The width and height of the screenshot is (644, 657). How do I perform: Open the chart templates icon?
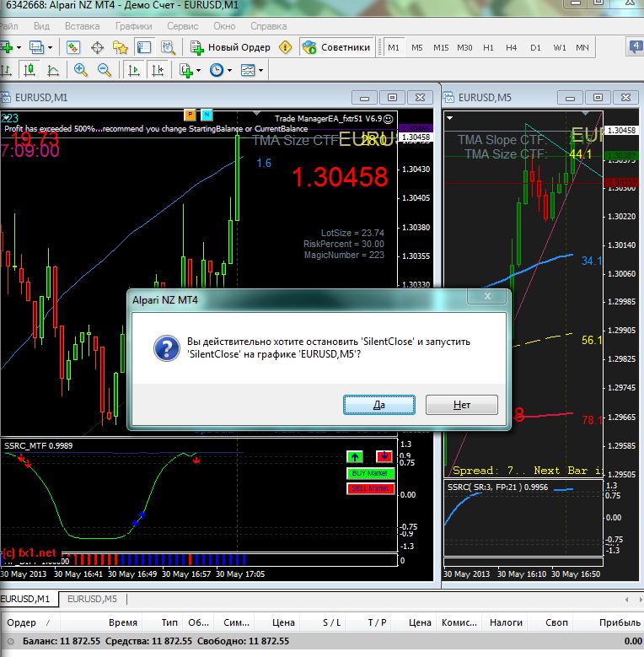tap(248, 70)
